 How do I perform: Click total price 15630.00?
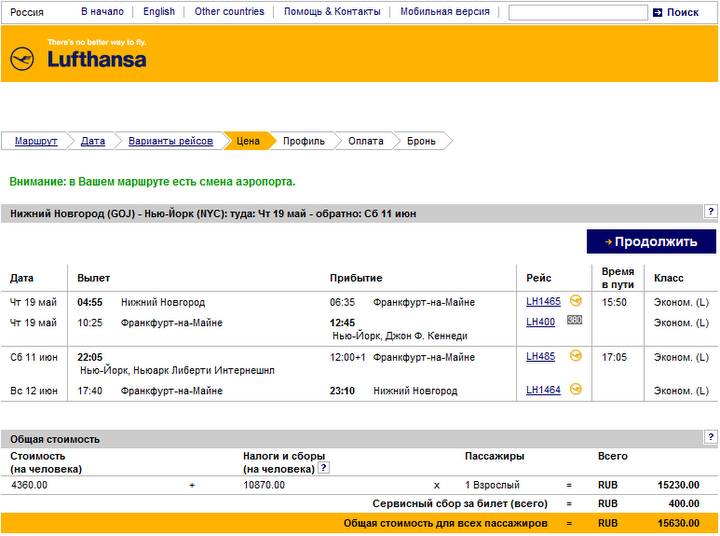click(x=678, y=524)
